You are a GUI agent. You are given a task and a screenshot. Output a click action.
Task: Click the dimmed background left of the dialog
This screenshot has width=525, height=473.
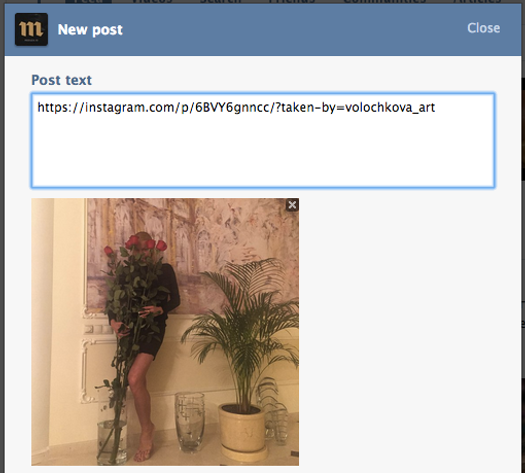click(2, 234)
